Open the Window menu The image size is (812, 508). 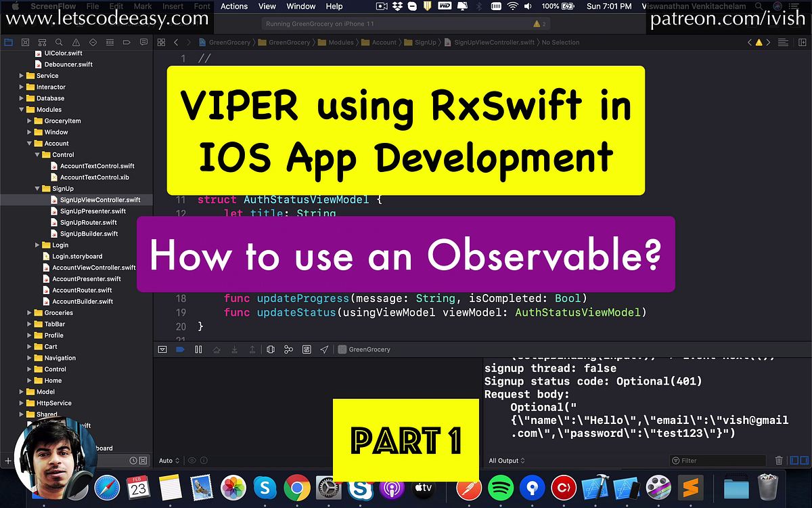click(x=300, y=6)
